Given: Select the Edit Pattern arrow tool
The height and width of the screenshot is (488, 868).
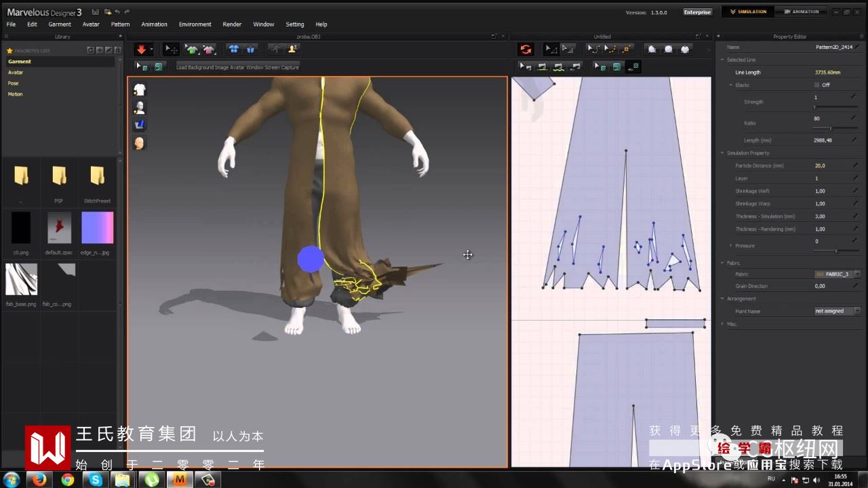Looking at the screenshot, I should tap(551, 49).
